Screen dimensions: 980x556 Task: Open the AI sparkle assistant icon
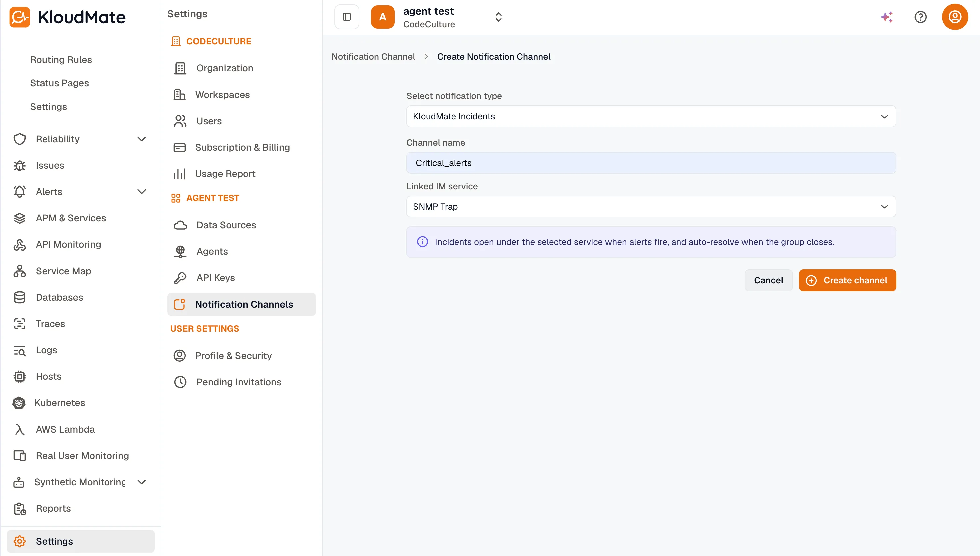click(x=886, y=17)
